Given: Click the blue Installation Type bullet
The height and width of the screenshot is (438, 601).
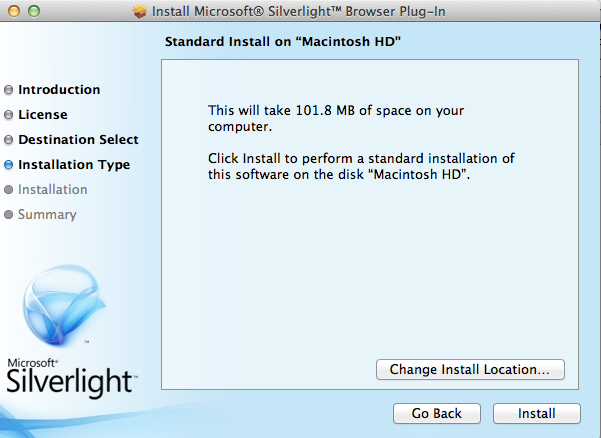Looking at the screenshot, I should [x=8, y=165].
